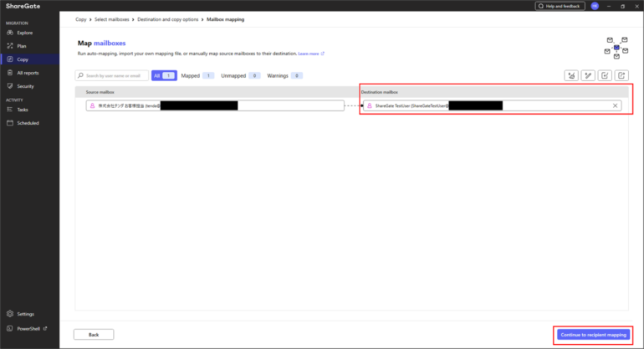Click Continue to recipient mapping button

(593, 335)
